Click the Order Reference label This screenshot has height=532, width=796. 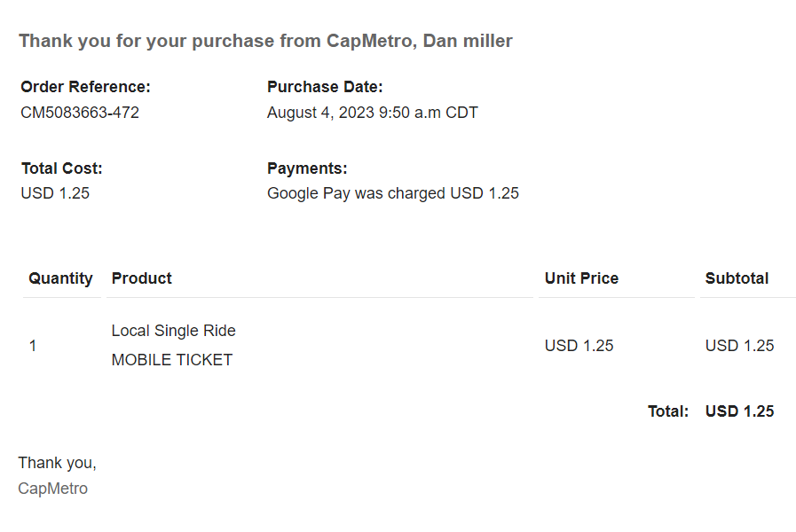[x=85, y=87]
